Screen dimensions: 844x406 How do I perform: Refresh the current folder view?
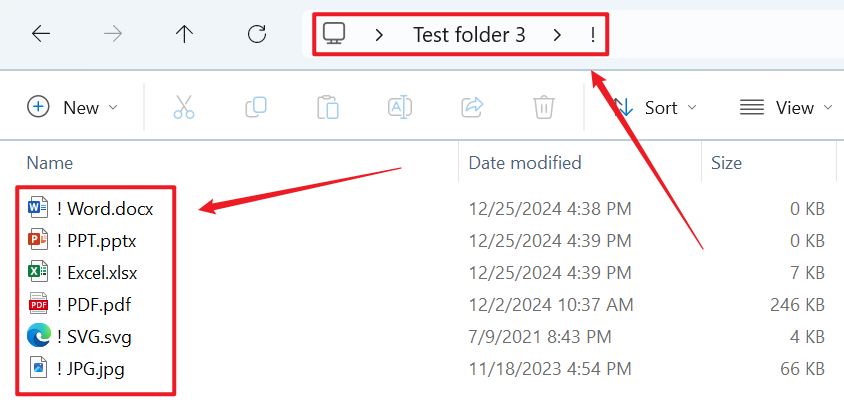point(257,34)
